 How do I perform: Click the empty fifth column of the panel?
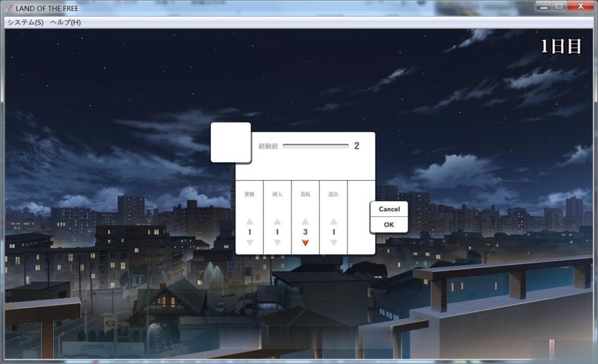click(x=361, y=217)
